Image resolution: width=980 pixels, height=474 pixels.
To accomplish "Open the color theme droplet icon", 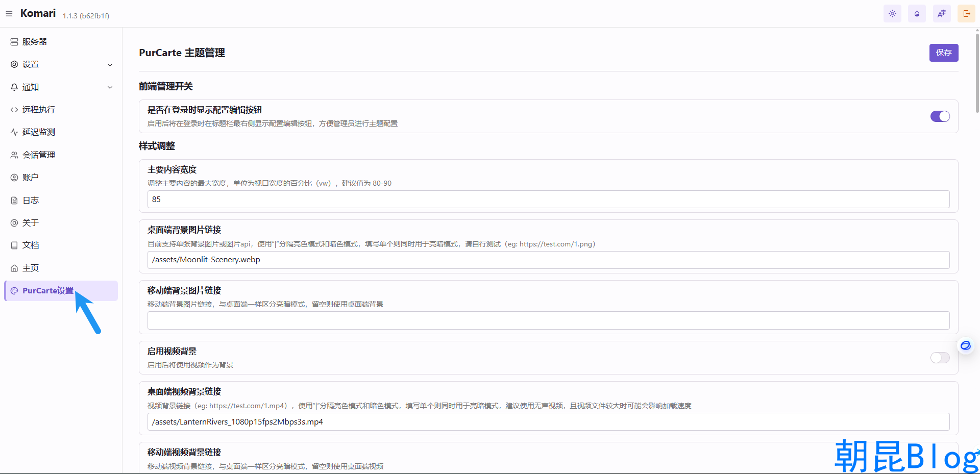I will [917, 14].
